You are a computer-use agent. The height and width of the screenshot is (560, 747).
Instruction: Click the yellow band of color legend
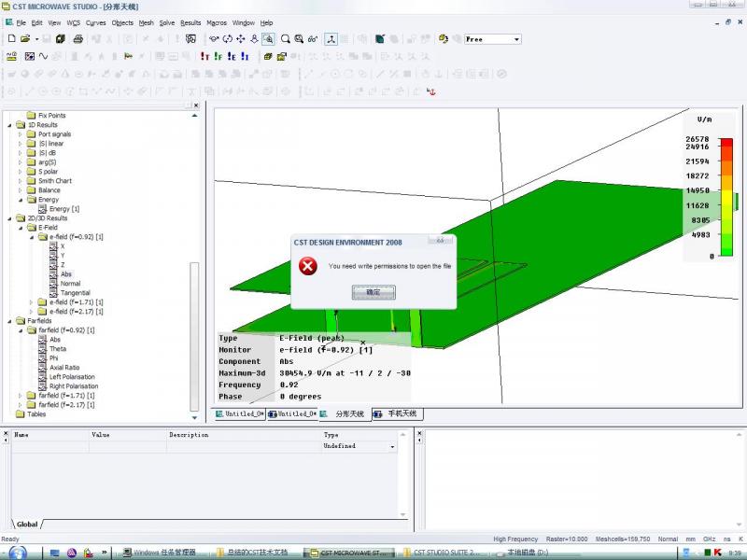[x=726, y=198]
